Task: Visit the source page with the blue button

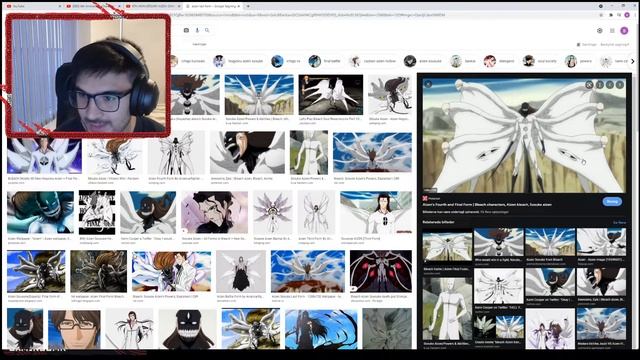Action: pyautogui.click(x=612, y=201)
